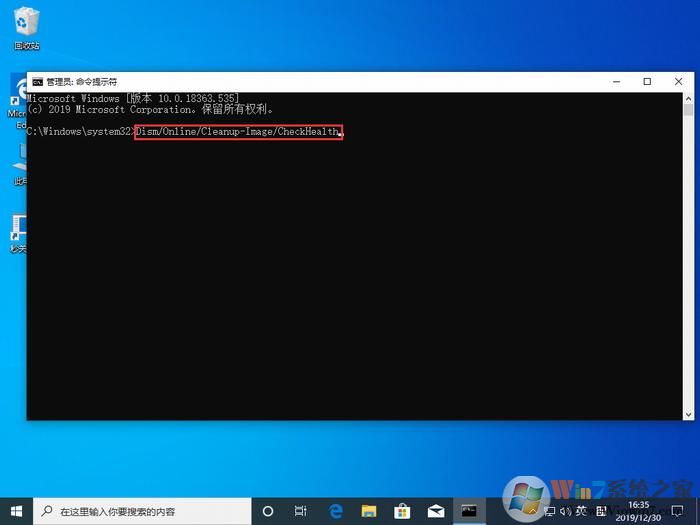
Task: Select the Command Prompt taskbar button
Action: point(468,510)
